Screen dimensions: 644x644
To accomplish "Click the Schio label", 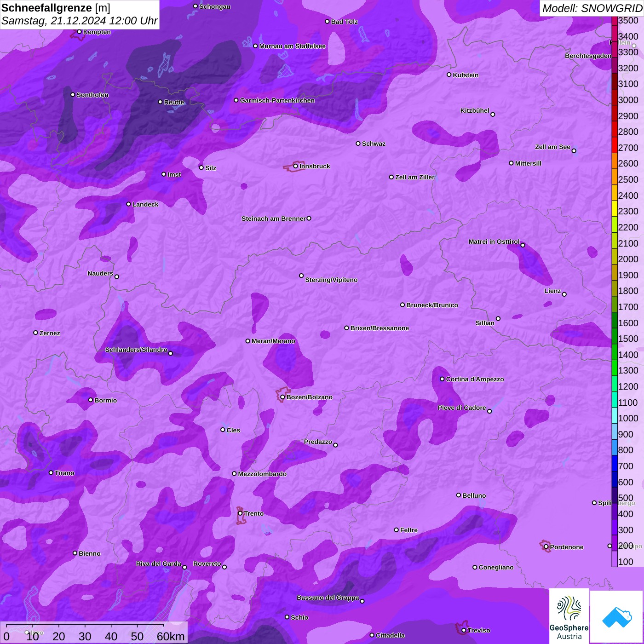I will click(x=299, y=617).
